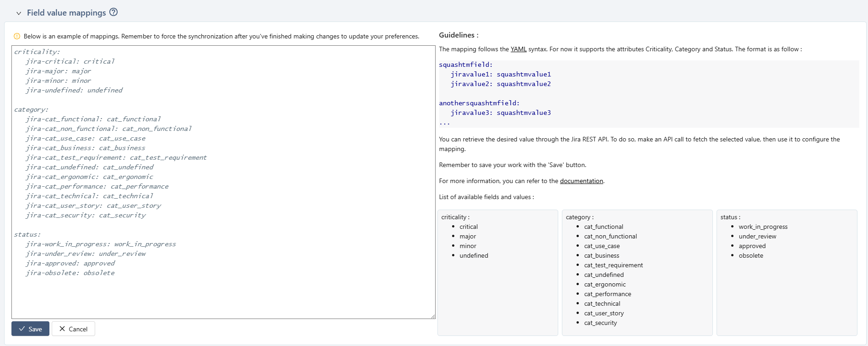Click 'squashtmfield:' in the sample code

point(466,65)
